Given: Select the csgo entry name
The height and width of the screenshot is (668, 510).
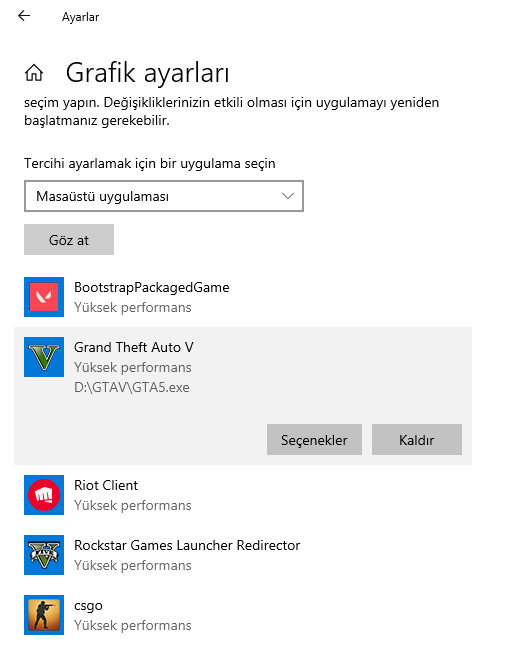Looking at the screenshot, I should pyautogui.click(x=88, y=606).
